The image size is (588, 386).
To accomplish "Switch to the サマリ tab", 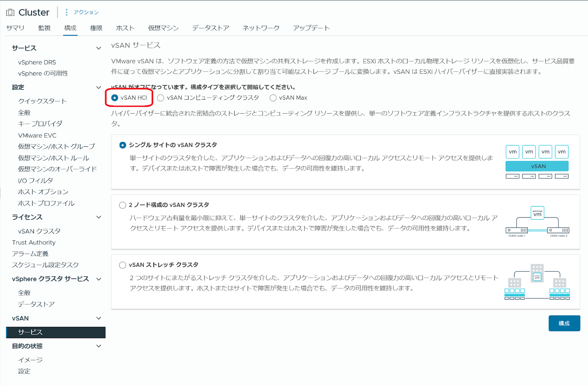I will (x=15, y=28).
